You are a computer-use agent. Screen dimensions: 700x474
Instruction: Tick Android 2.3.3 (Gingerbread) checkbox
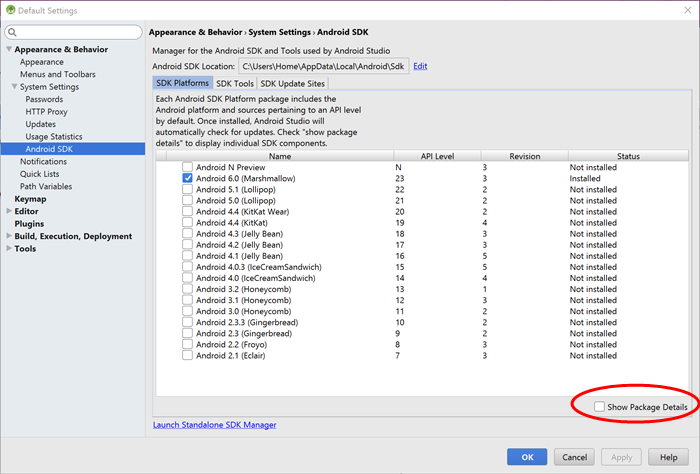point(188,322)
